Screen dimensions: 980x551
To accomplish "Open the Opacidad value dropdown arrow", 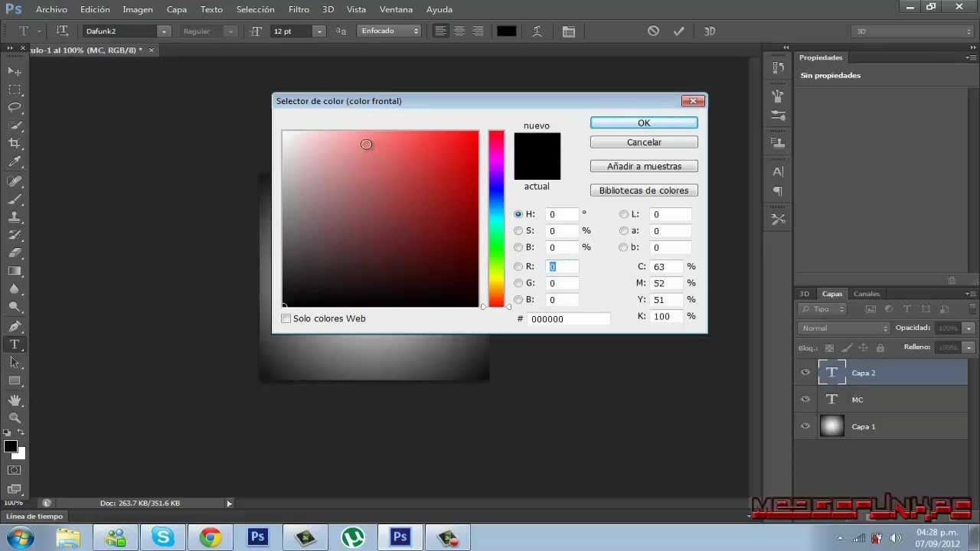I will click(969, 328).
